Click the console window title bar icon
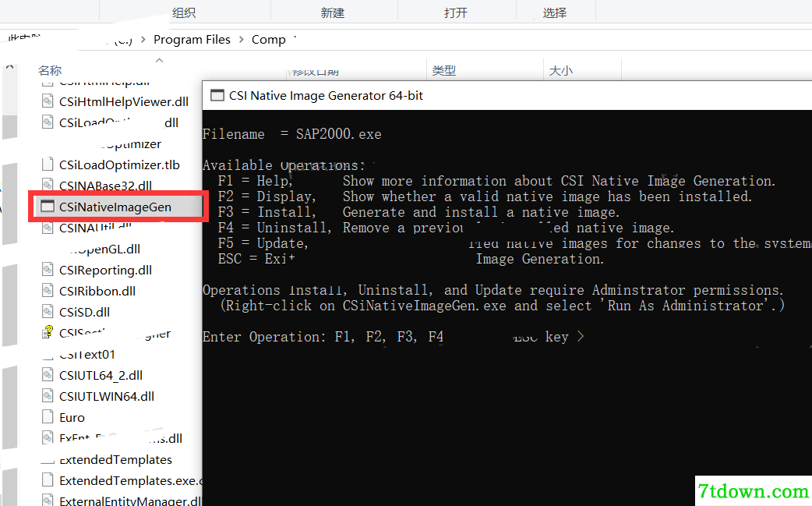Screen dimensions: 812x506 pyautogui.click(x=217, y=96)
